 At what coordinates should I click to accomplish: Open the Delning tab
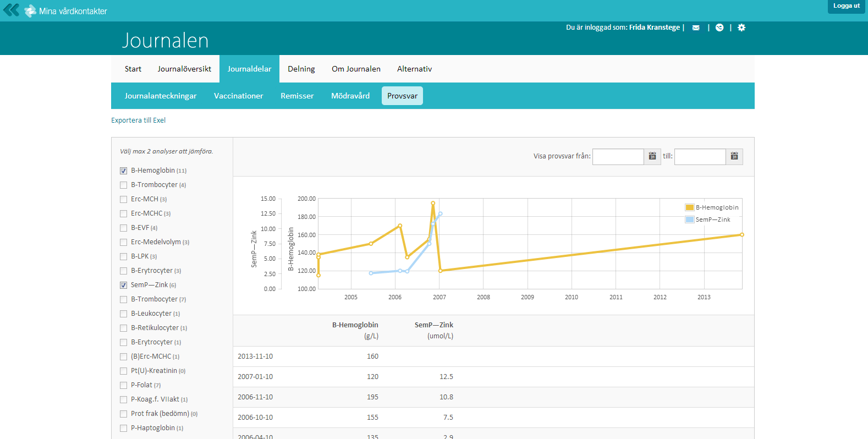[x=301, y=69]
